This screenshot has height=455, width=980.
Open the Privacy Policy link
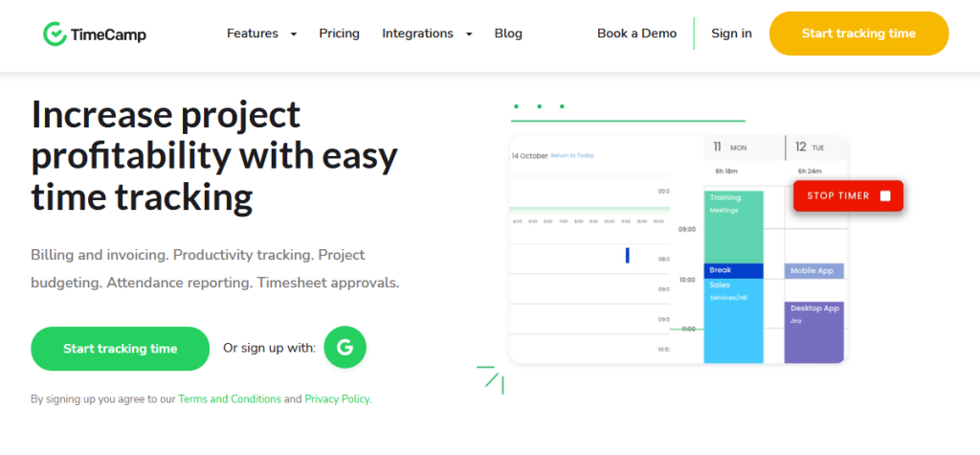(x=338, y=398)
